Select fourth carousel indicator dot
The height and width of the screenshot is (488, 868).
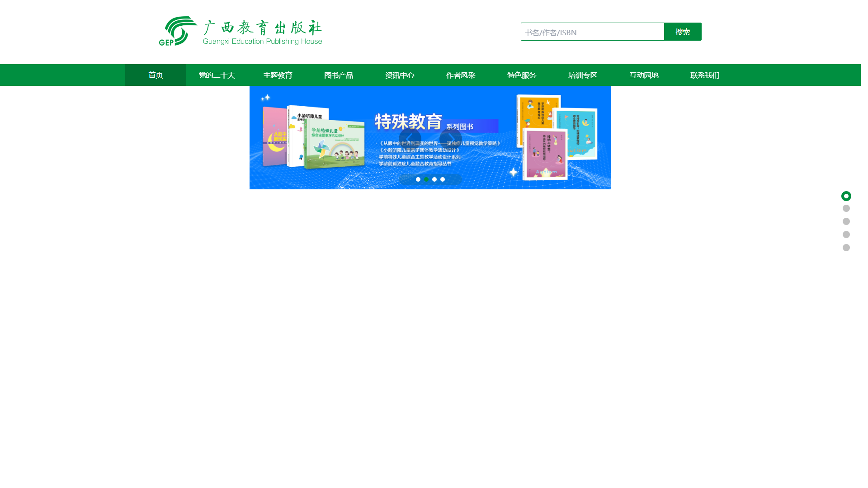pyautogui.click(x=443, y=179)
